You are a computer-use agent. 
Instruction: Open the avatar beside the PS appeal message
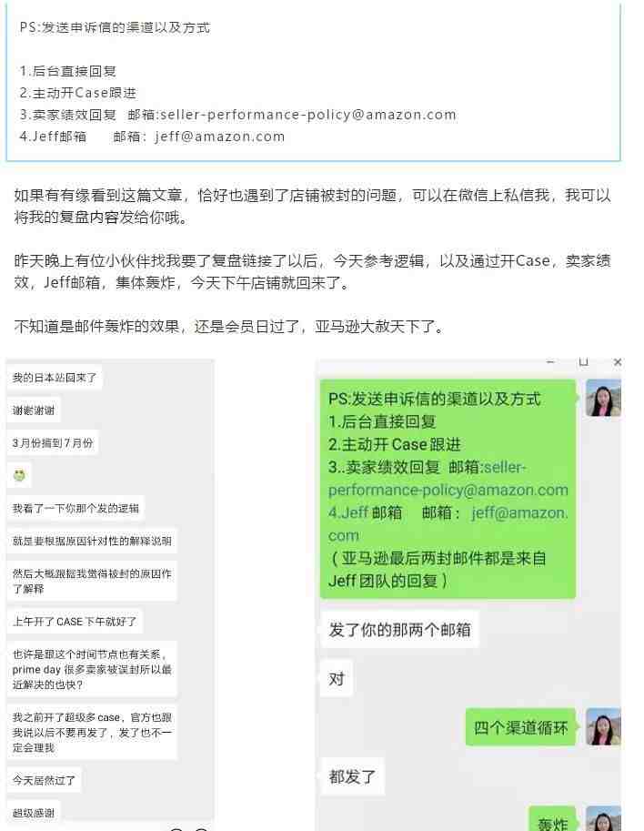[x=603, y=398]
